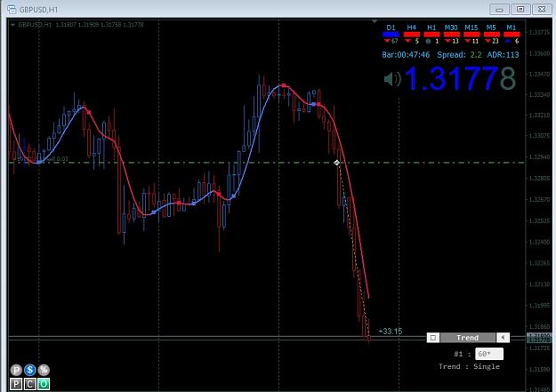Click the chart shift triangle at chart top
Screen dimensions: 556x392
[375, 21]
